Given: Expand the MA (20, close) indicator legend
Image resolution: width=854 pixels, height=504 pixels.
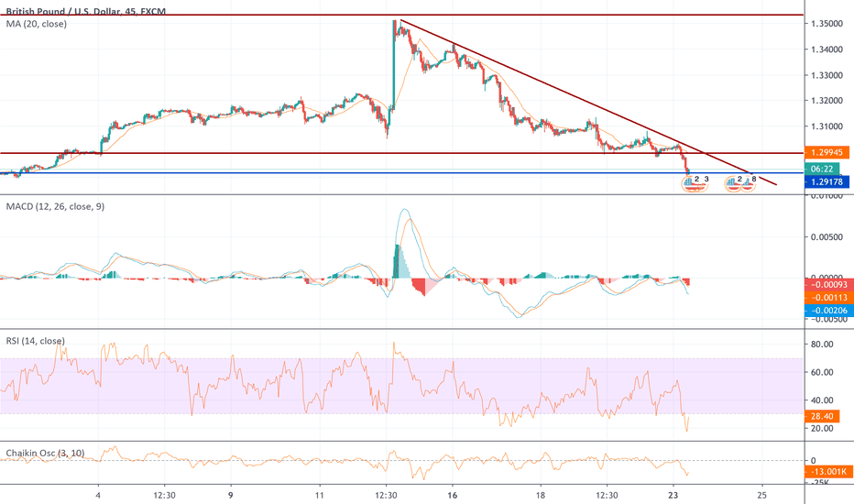Looking at the screenshot, I should (x=33, y=22).
